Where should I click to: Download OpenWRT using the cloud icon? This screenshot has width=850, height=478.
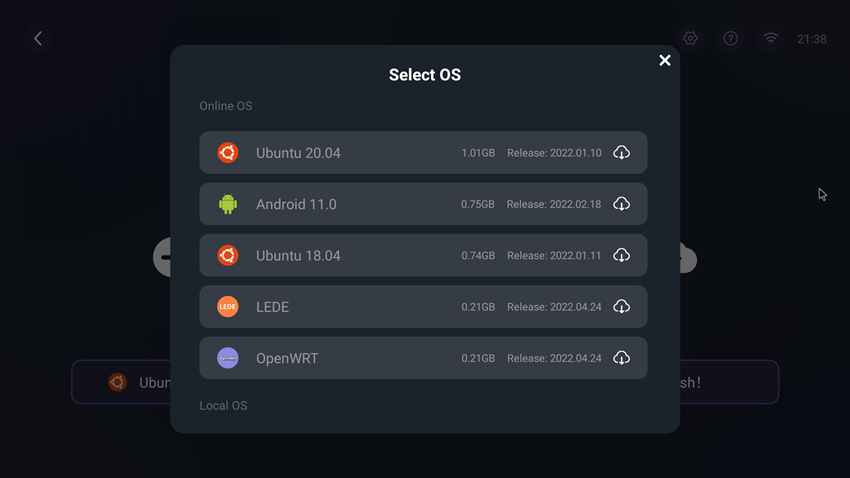click(x=621, y=358)
